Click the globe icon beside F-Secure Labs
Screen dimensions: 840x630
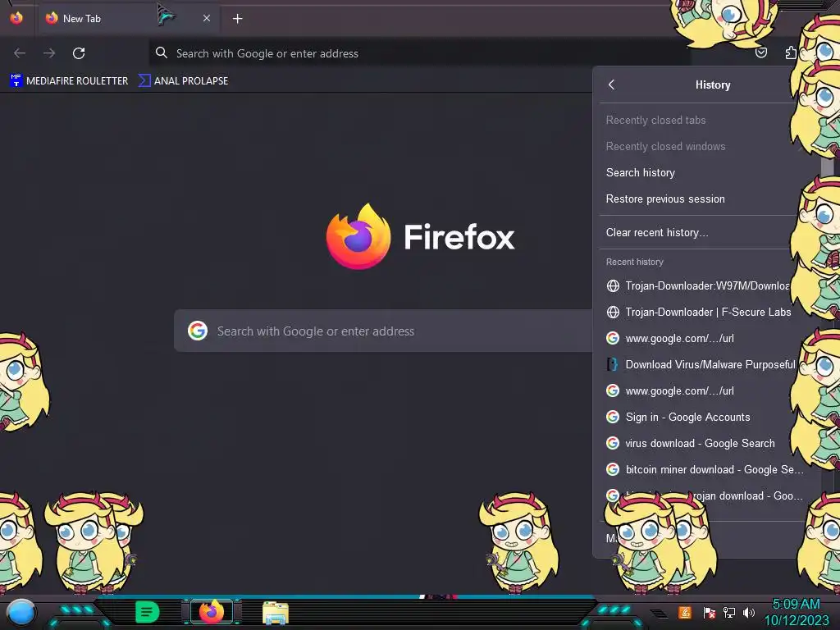[613, 312]
